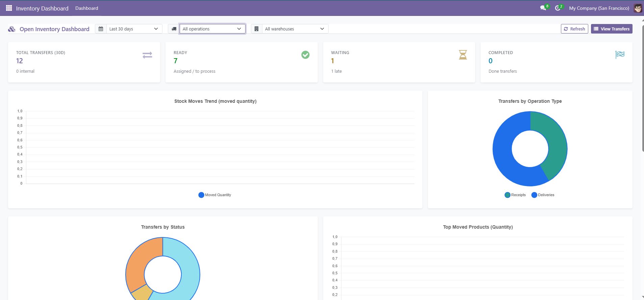Click the Open Inventory Dashboard heading
Image resolution: width=644 pixels, height=300 pixels.
(54, 29)
